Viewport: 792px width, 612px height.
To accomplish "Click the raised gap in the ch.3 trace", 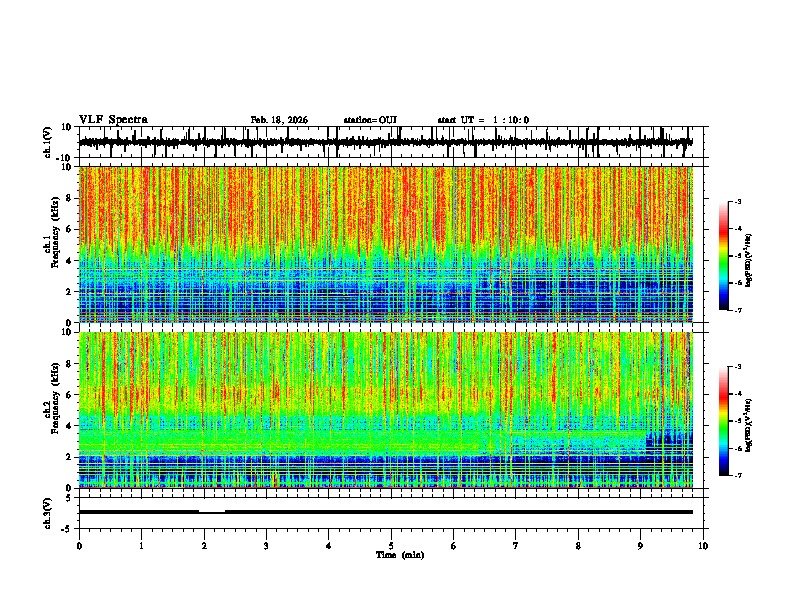I will pos(212,511).
